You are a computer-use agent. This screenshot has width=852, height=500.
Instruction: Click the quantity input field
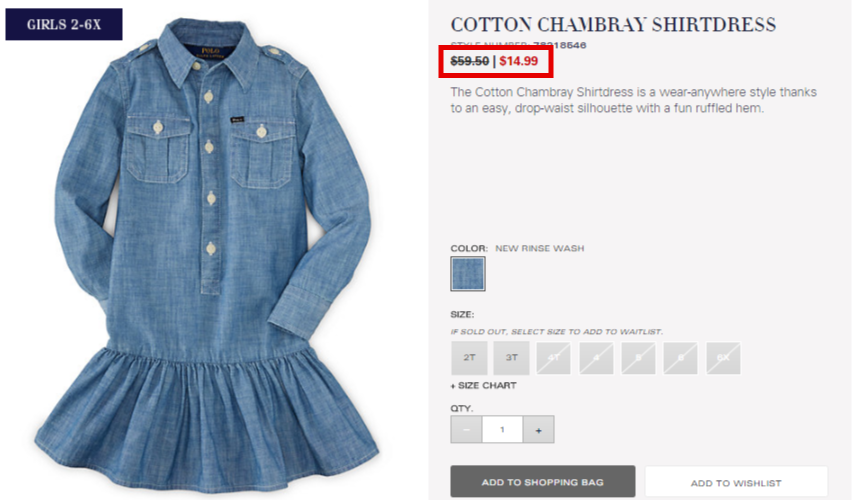coord(503,429)
